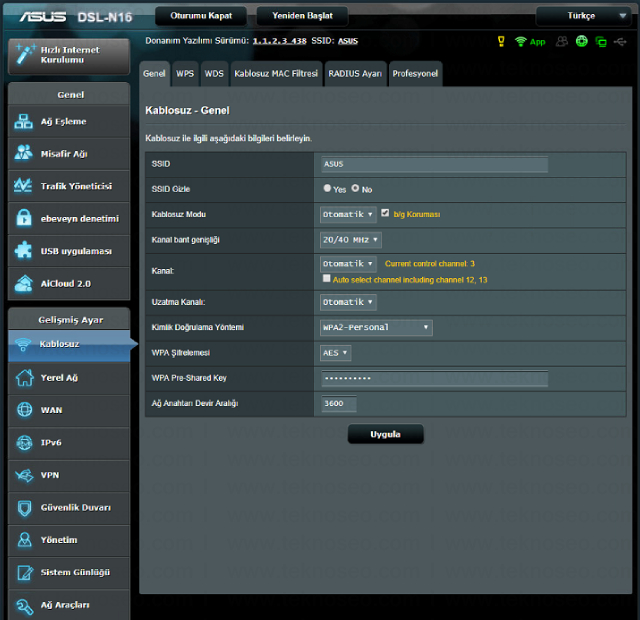Click the Kablosuz wifi icon in sidebar
The image size is (640, 620).
(23, 344)
